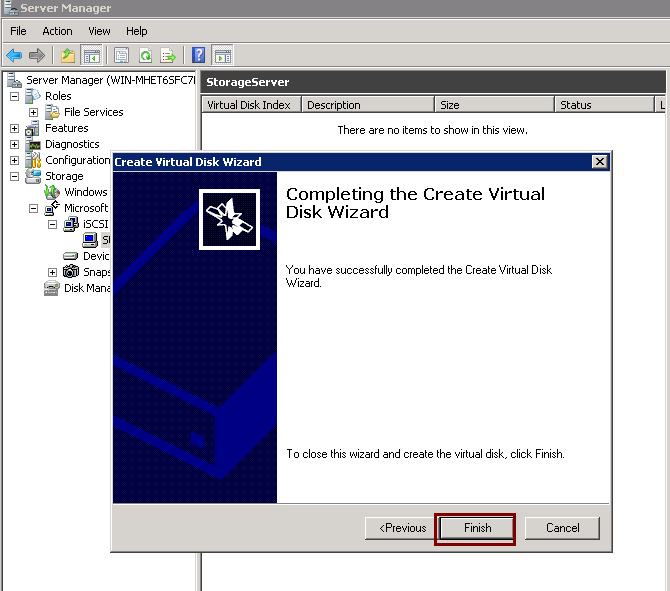Go back with the Previous button
The image size is (670, 591).
coord(400,528)
